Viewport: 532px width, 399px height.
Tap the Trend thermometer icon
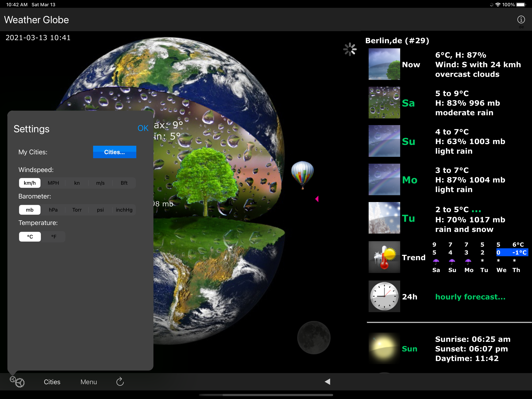point(384,257)
